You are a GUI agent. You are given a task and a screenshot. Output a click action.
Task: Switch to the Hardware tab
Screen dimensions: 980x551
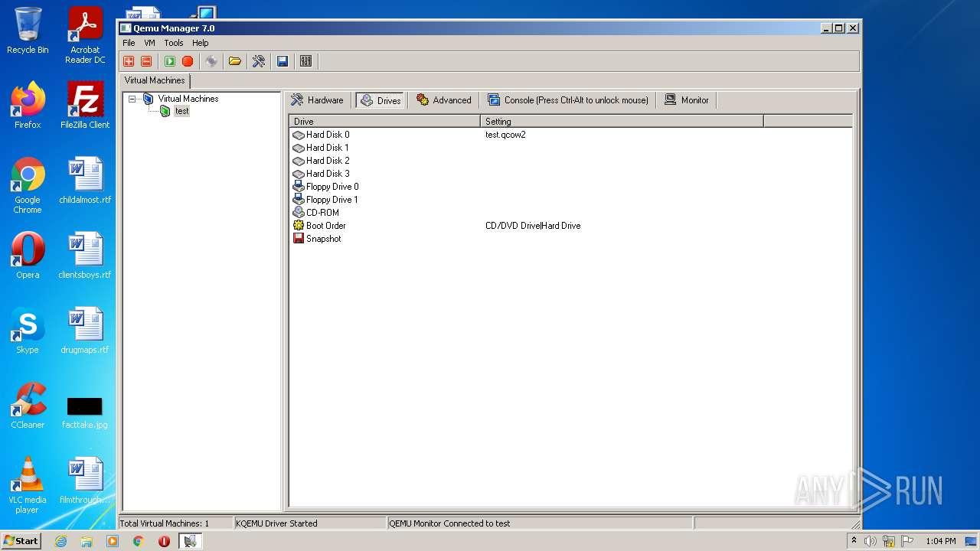pos(317,100)
